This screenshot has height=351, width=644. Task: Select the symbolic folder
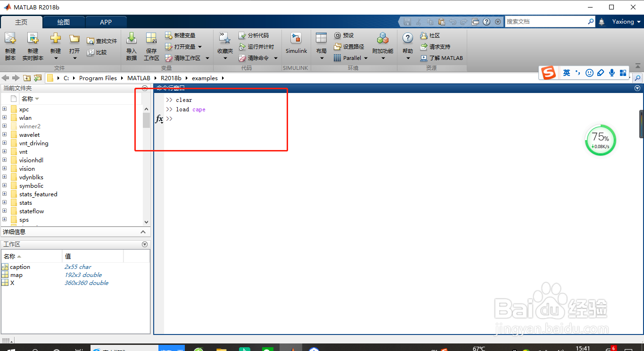pyautogui.click(x=31, y=186)
